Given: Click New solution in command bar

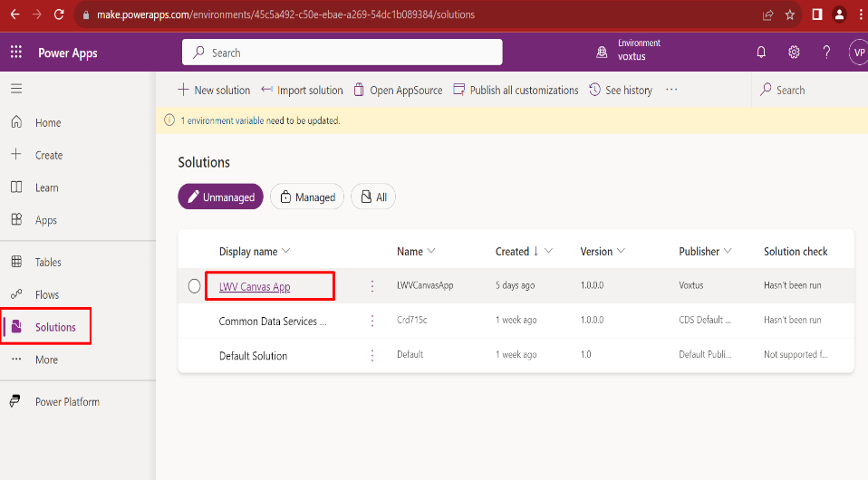Looking at the screenshot, I should point(214,90).
